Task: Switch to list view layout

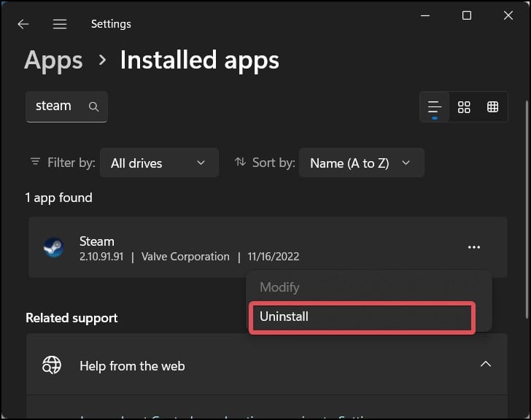Action: click(x=435, y=107)
